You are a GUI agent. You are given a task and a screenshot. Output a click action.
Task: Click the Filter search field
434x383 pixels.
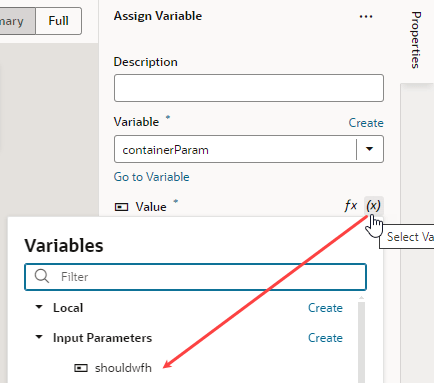click(x=195, y=277)
